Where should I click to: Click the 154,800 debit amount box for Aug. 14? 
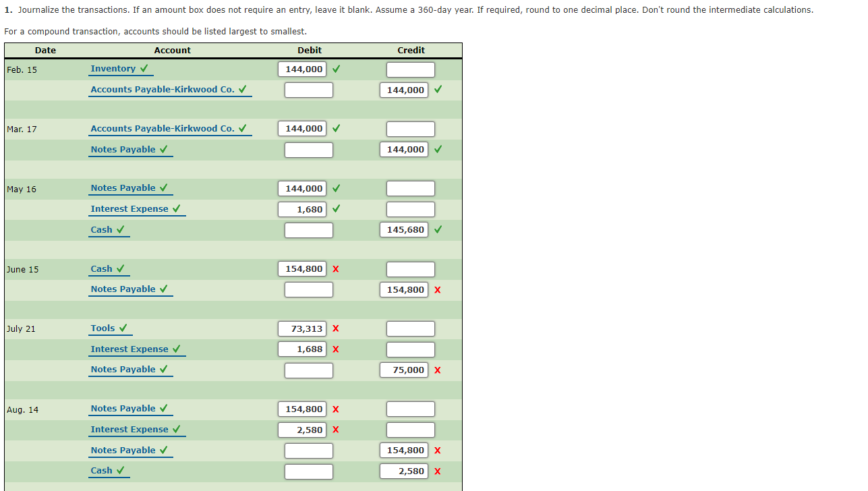pos(301,409)
